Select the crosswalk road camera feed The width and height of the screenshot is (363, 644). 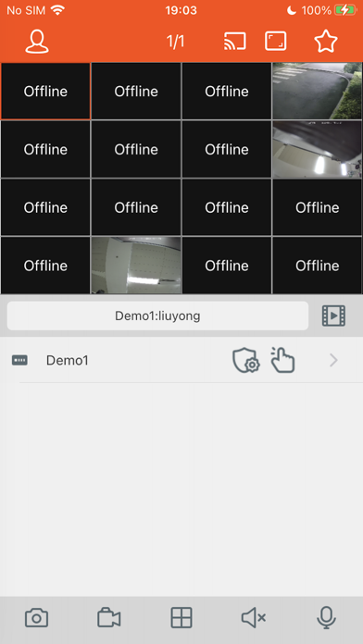point(317,91)
